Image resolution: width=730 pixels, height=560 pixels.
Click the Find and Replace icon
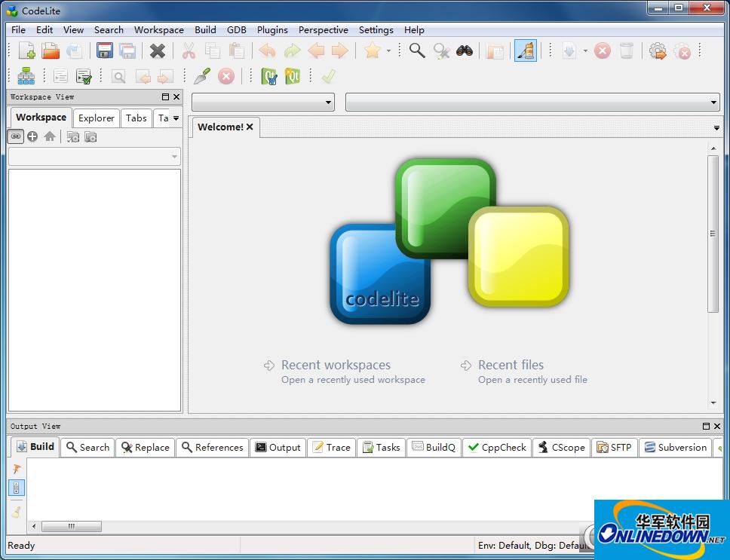coord(441,50)
